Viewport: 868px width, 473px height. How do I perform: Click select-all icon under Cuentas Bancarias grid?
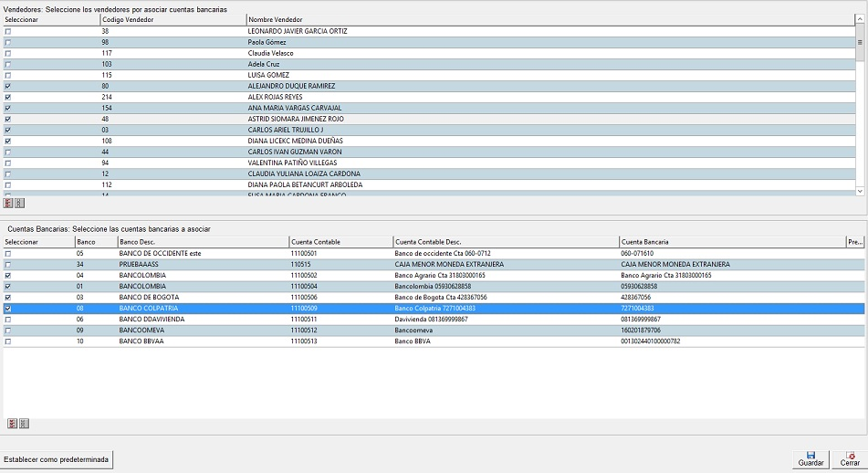tap(13, 424)
